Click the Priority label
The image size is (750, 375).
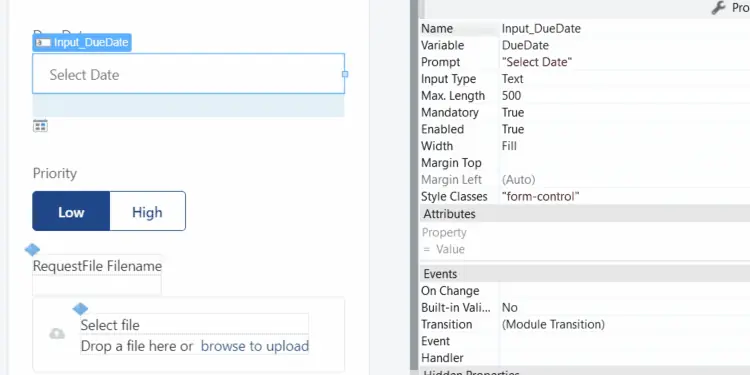(x=55, y=173)
